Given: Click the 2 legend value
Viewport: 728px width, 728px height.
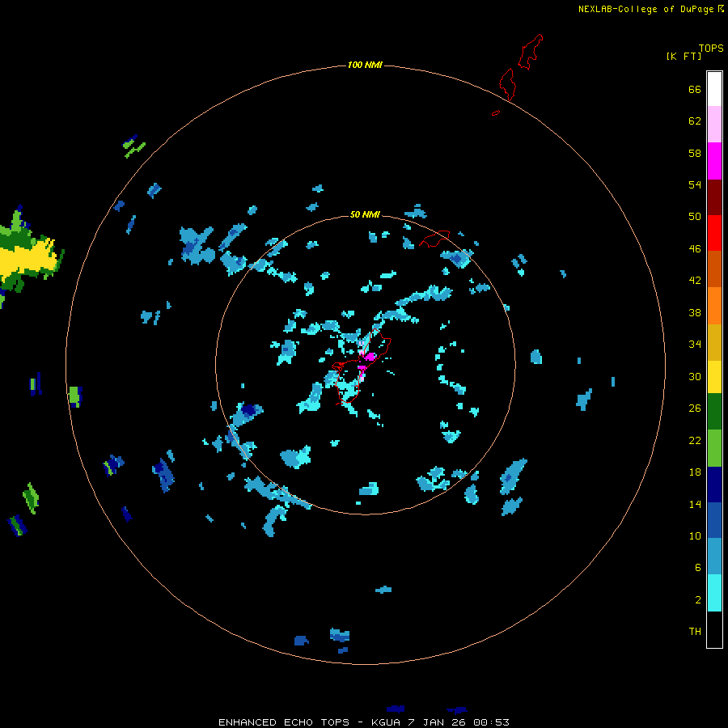Looking at the screenshot, I should pyautogui.click(x=698, y=600).
